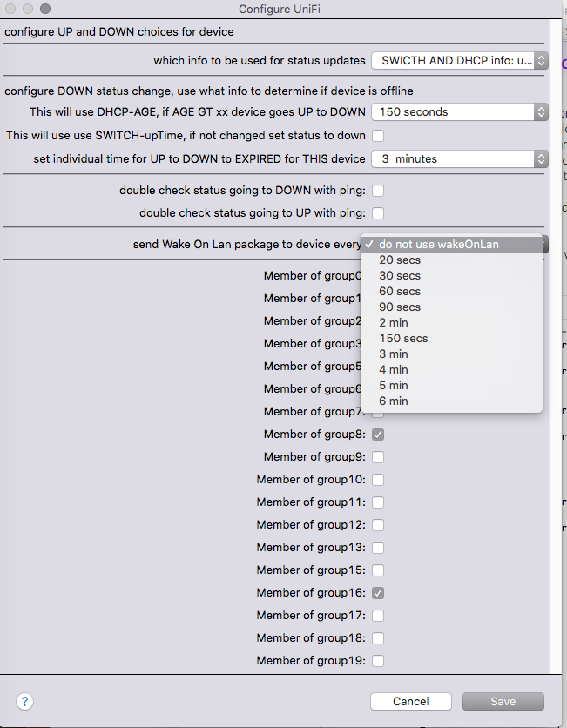This screenshot has width=567, height=728.
Task: Choose 150 secs in Wake On Lan menu
Action: (x=451, y=339)
